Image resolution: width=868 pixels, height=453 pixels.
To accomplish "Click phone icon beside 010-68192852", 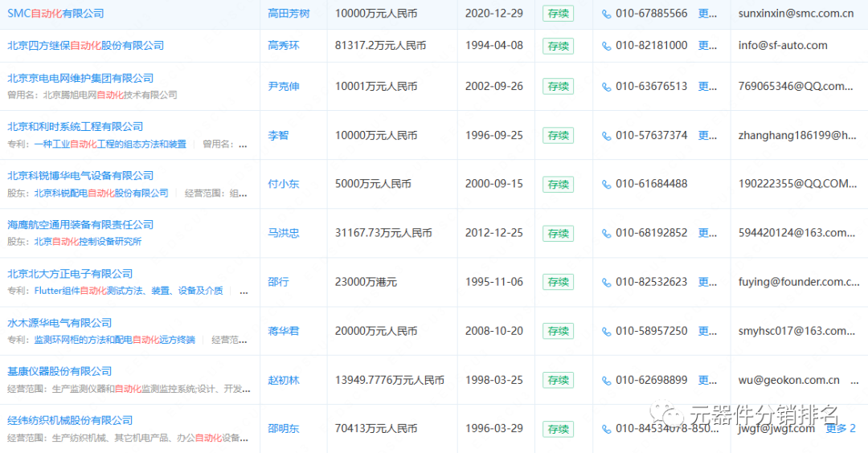I will pyautogui.click(x=606, y=234).
